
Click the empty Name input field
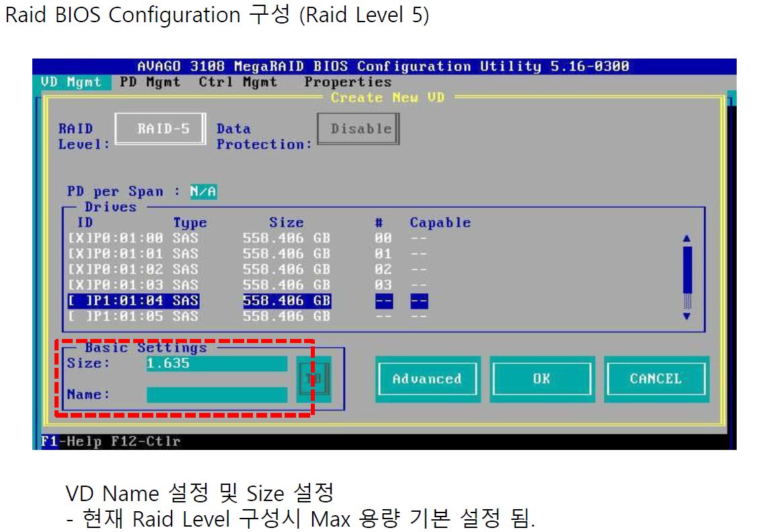click(216, 395)
